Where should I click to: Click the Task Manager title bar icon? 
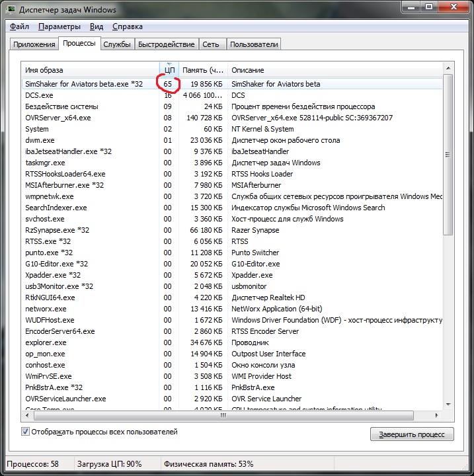point(11,9)
